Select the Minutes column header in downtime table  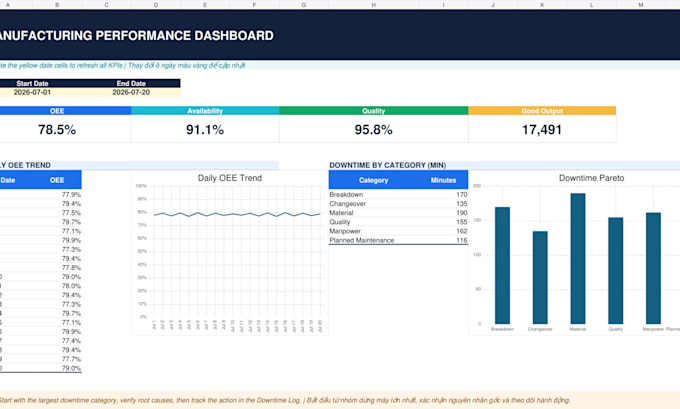pos(443,180)
